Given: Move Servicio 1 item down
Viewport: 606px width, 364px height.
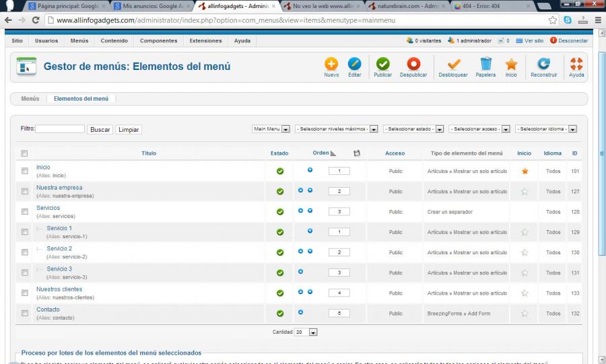Looking at the screenshot, I should click(310, 231).
